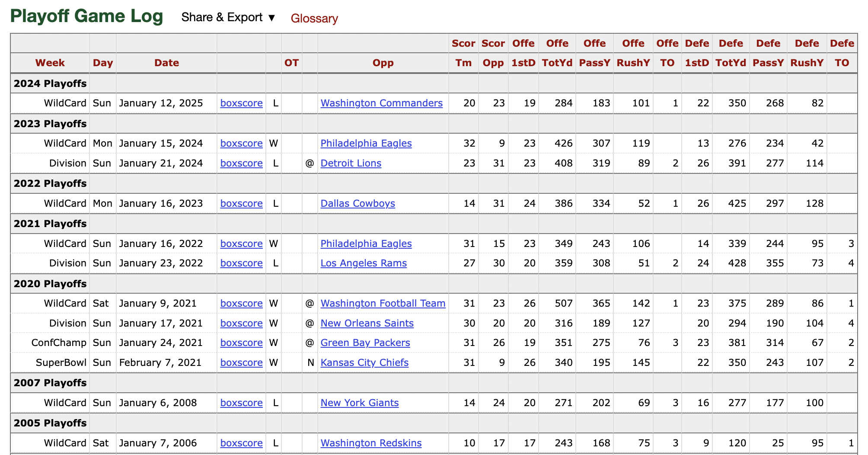Image resolution: width=868 pixels, height=455 pixels.
Task: Click the 426 total yards cell
Action: 557,143
